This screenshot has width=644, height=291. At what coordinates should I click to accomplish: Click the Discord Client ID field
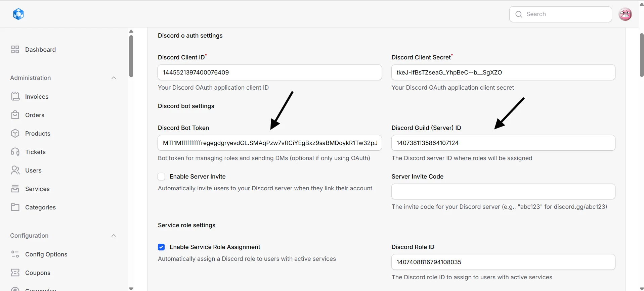coord(269,72)
